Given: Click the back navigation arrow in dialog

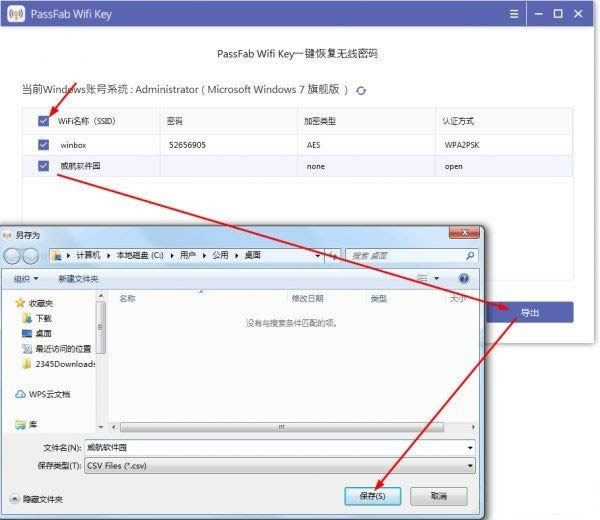Looking at the screenshot, I should coord(12,256).
